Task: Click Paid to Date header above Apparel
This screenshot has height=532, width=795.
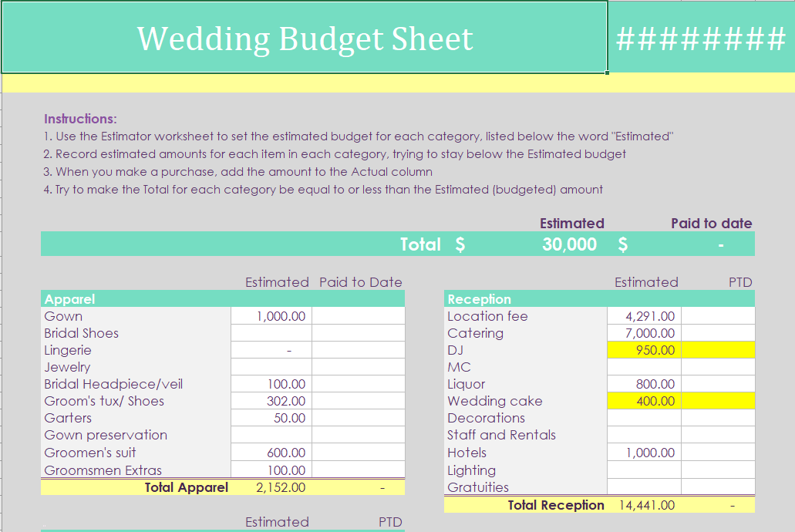Action: pyautogui.click(x=361, y=282)
